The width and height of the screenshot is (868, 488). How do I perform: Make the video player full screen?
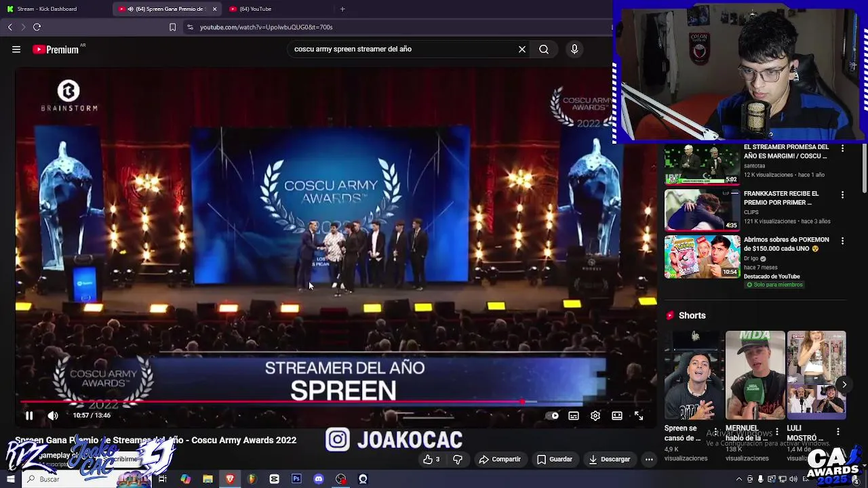639,415
